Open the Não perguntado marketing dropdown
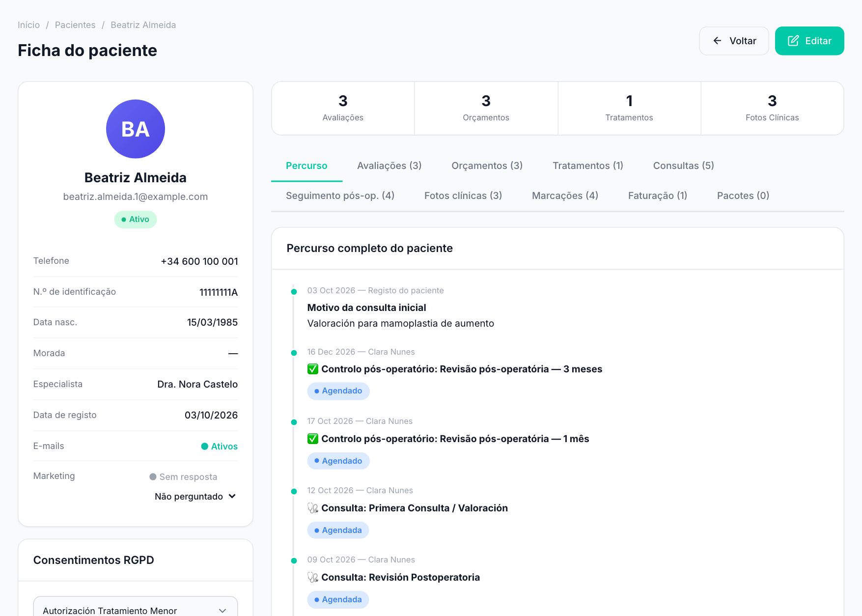The height and width of the screenshot is (616, 862). (195, 497)
